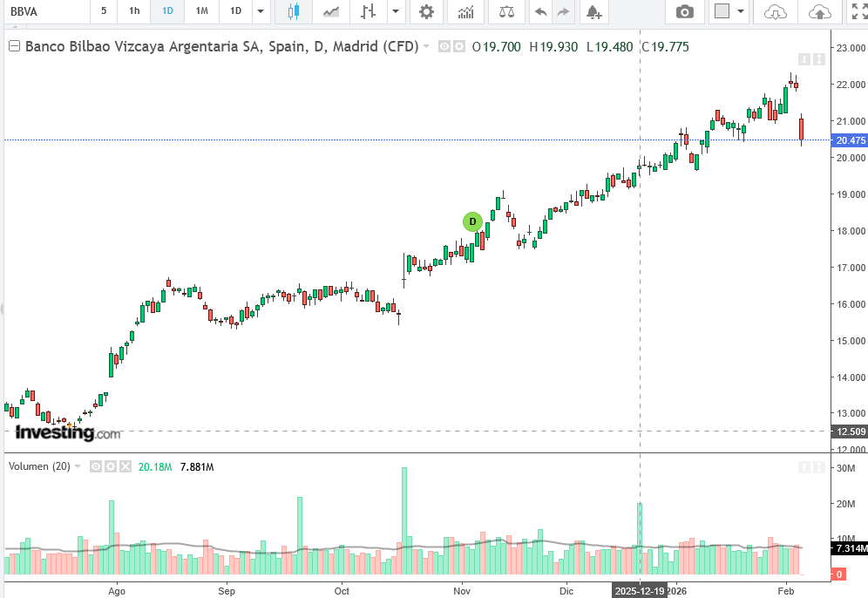Click the green D dividend marker
Viewport: 868px width, 598px height.
(472, 221)
